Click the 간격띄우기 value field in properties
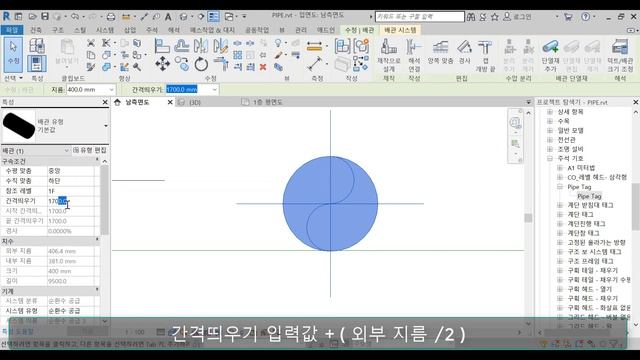 pos(70,201)
